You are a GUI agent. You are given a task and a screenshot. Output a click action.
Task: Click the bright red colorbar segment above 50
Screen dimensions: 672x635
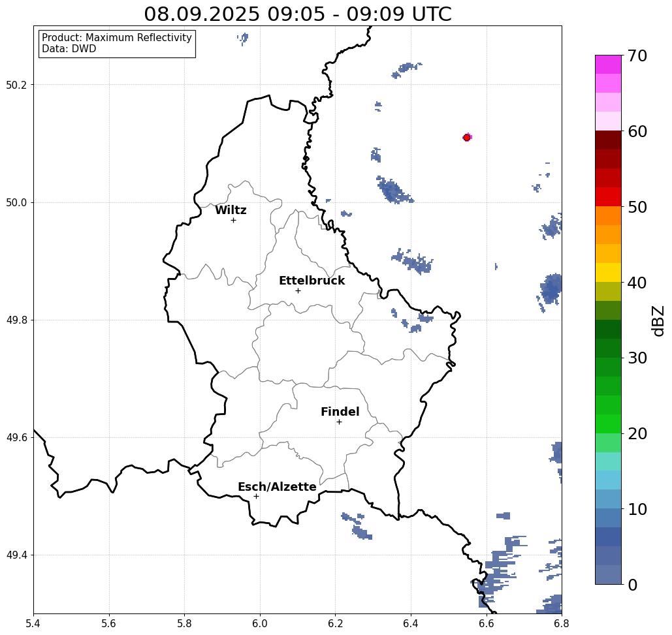[x=608, y=197]
